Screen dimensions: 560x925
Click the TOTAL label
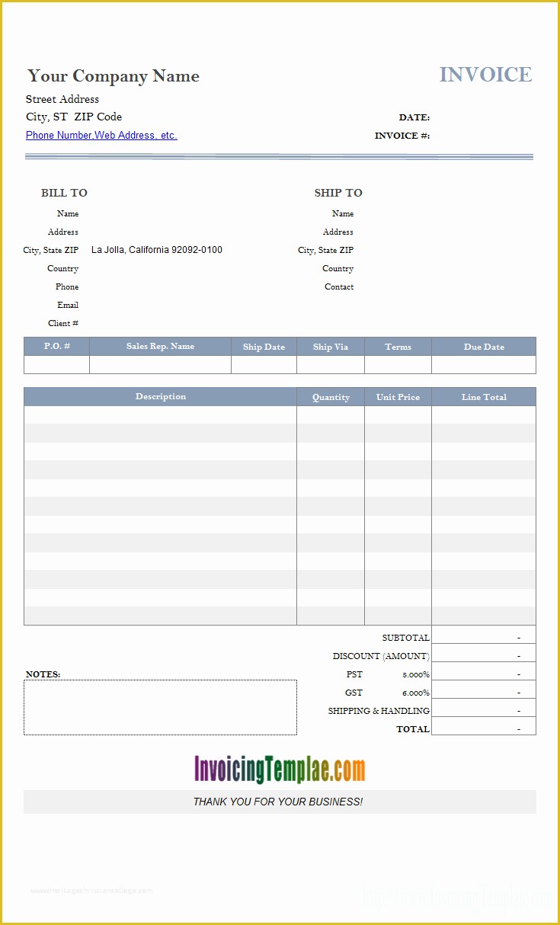point(413,729)
